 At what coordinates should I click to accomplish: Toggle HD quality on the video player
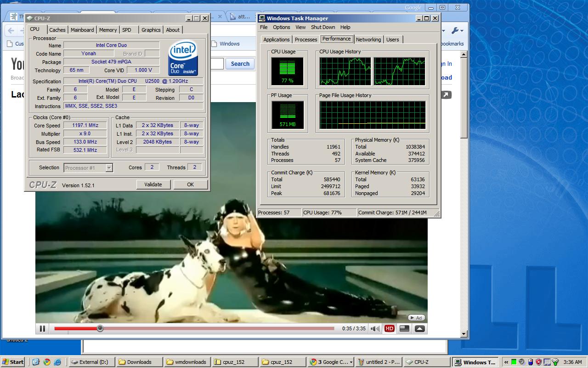coord(390,328)
